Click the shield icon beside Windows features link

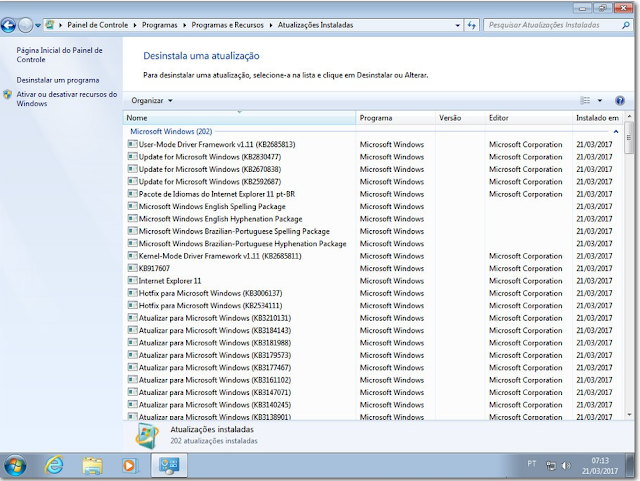point(7,95)
